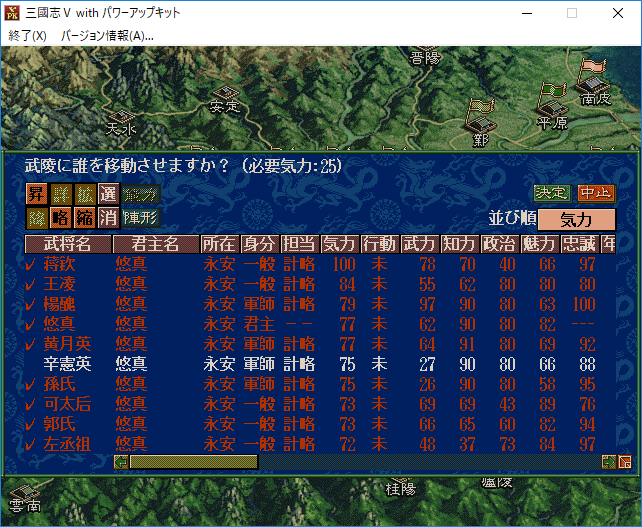This screenshot has width=642, height=527.
Task: Open the 並び順 sort order field
Action: click(x=576, y=220)
